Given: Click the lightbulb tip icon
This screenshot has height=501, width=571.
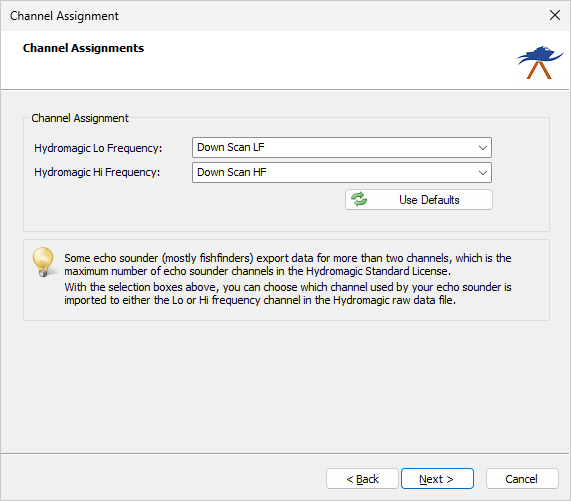Looking at the screenshot, I should (44, 262).
